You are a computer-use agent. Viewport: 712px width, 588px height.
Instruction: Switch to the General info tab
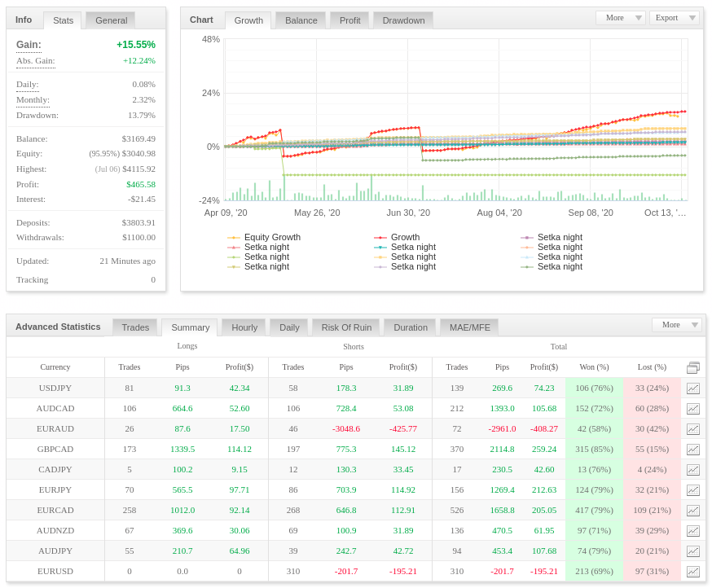coord(112,20)
